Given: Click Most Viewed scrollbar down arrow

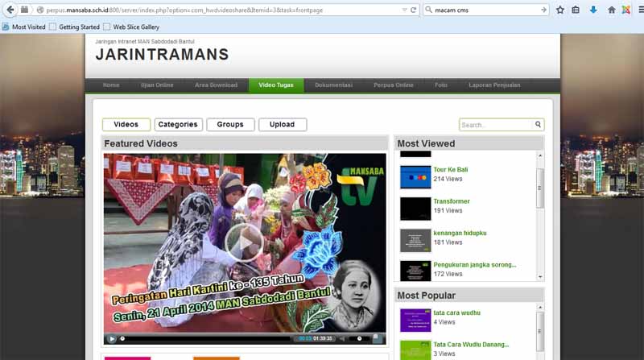Looking at the screenshot, I should [540, 277].
